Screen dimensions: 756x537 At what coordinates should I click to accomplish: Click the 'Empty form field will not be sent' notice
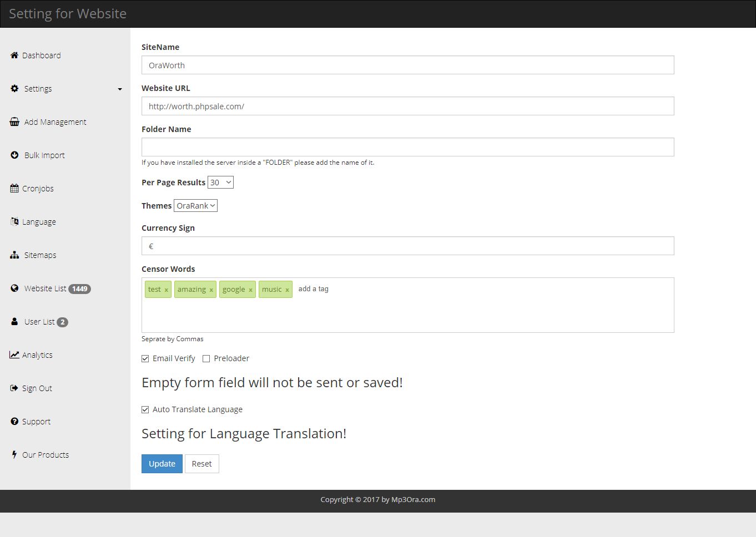pos(272,383)
